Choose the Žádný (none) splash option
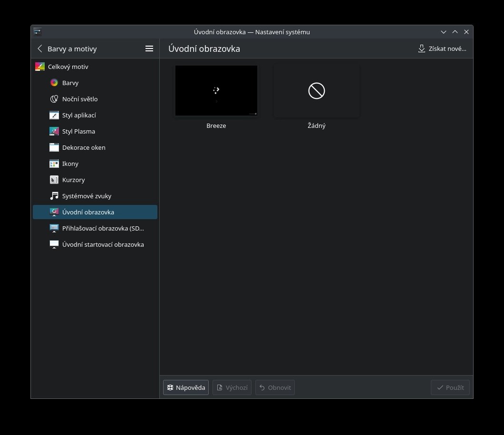The height and width of the screenshot is (435, 504). click(x=316, y=91)
